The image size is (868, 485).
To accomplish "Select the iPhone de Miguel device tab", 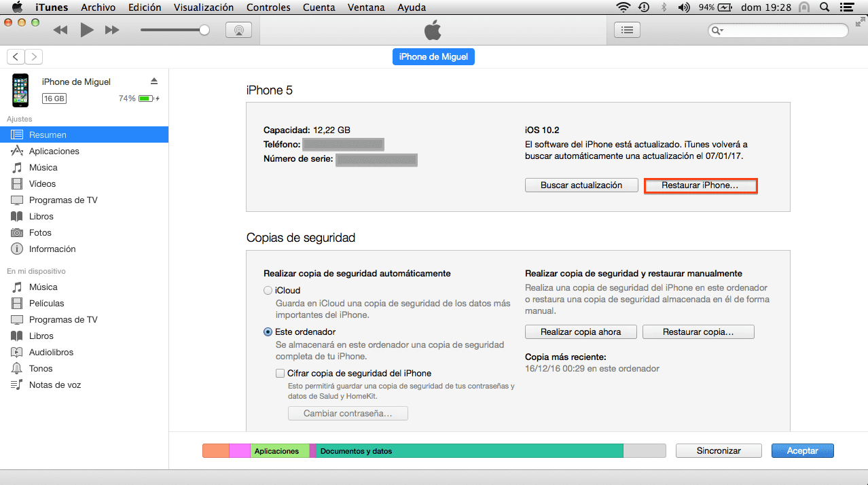I will (x=433, y=57).
